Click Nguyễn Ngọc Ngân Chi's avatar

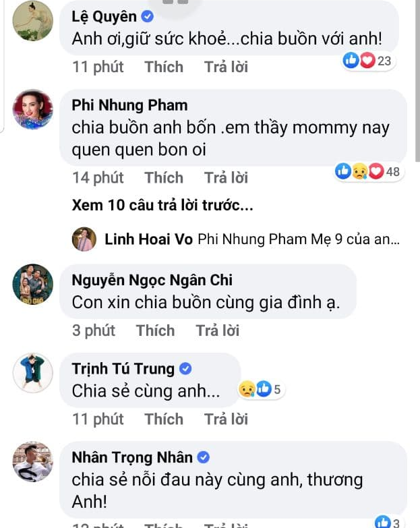coord(32,283)
